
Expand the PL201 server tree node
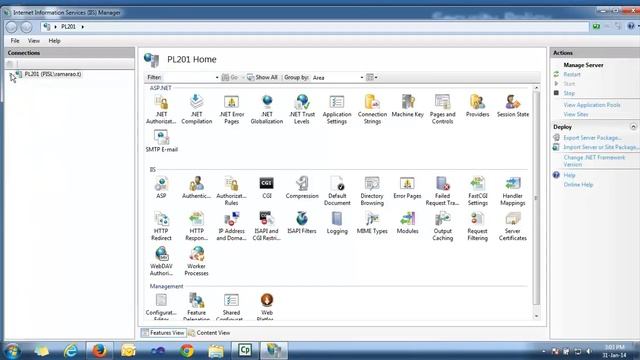[10, 74]
